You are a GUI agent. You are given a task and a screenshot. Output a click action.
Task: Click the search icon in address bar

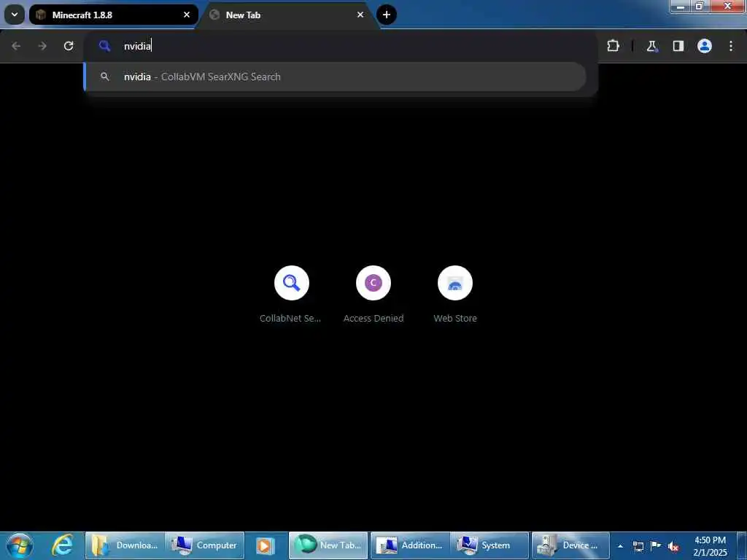point(104,46)
